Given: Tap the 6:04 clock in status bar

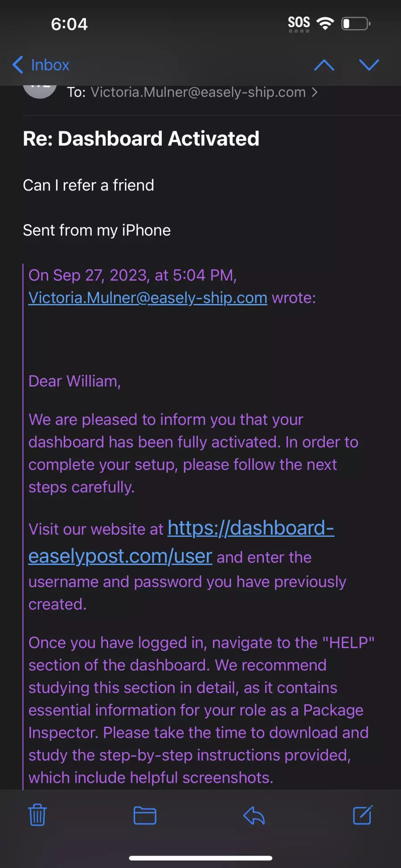Looking at the screenshot, I should point(70,24).
